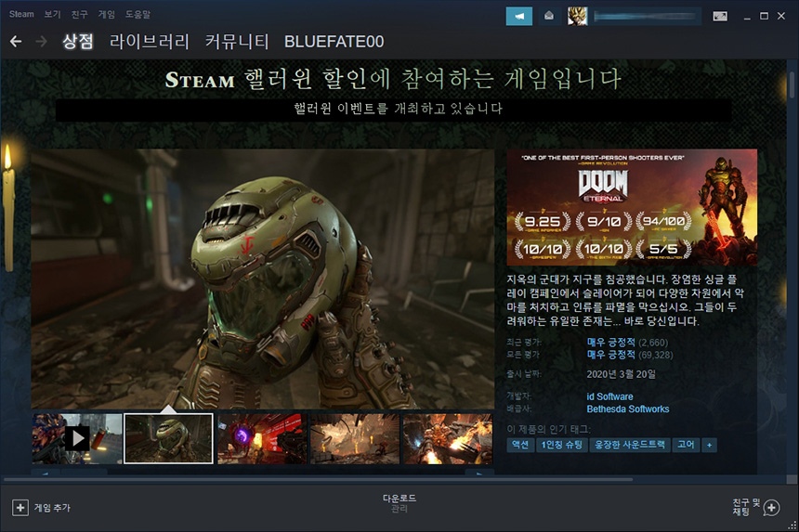Click the DOOM Eternal header image
Image resolution: width=799 pixels, height=532 pixels.
tap(632, 207)
